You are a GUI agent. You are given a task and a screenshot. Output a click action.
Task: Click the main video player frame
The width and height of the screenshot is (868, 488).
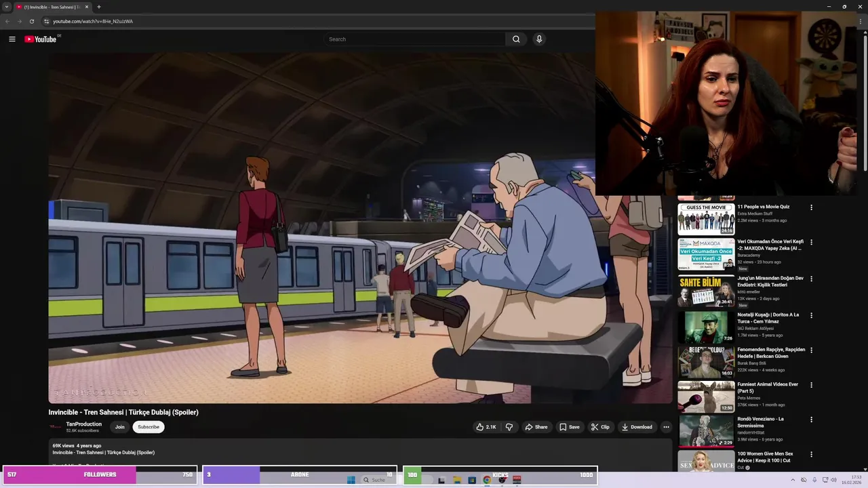tap(360, 228)
